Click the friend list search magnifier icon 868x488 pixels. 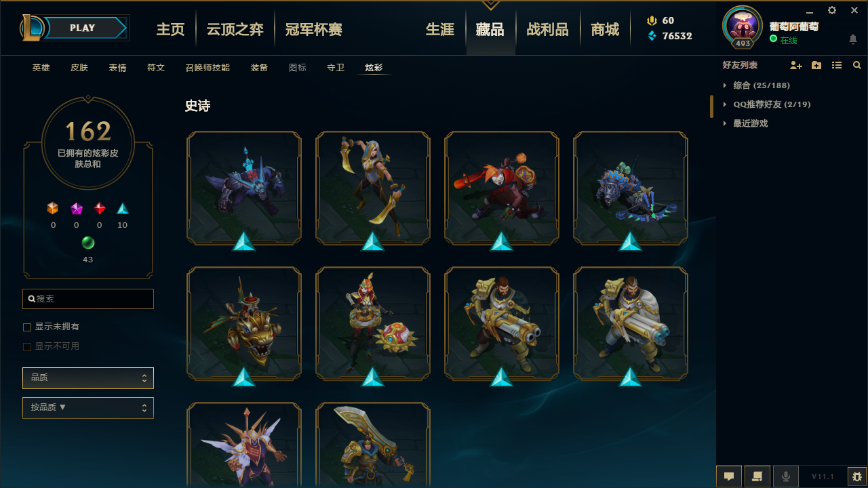(857, 65)
